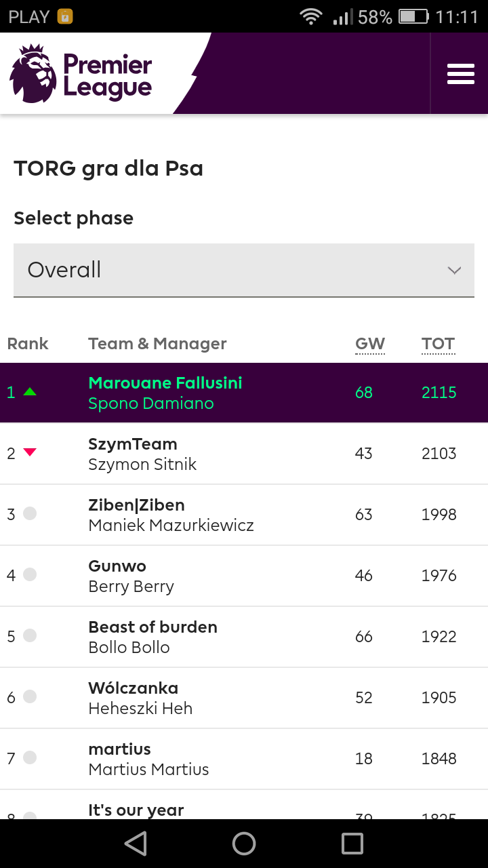This screenshot has height=868, width=488.
Task: Open the Overall phase dropdown
Action: click(244, 270)
